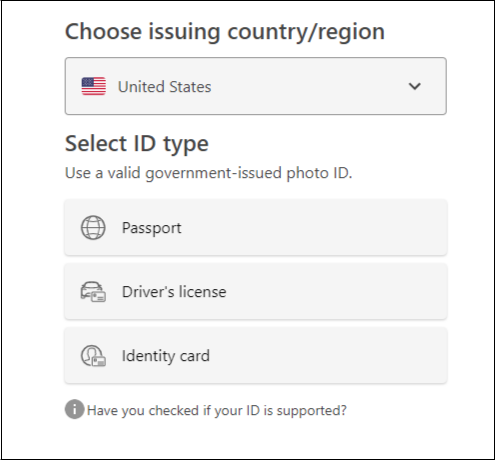Click the 'Choose issuing country/region' heading
This screenshot has height=460, width=495.
[x=225, y=32]
